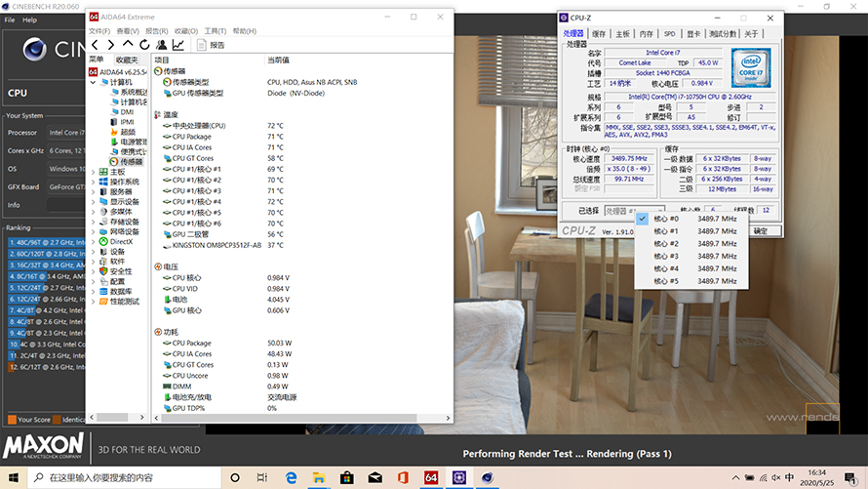Select 核心 #0 in core list
Image resolution: width=868 pixels, height=489 pixels.
[x=690, y=219]
